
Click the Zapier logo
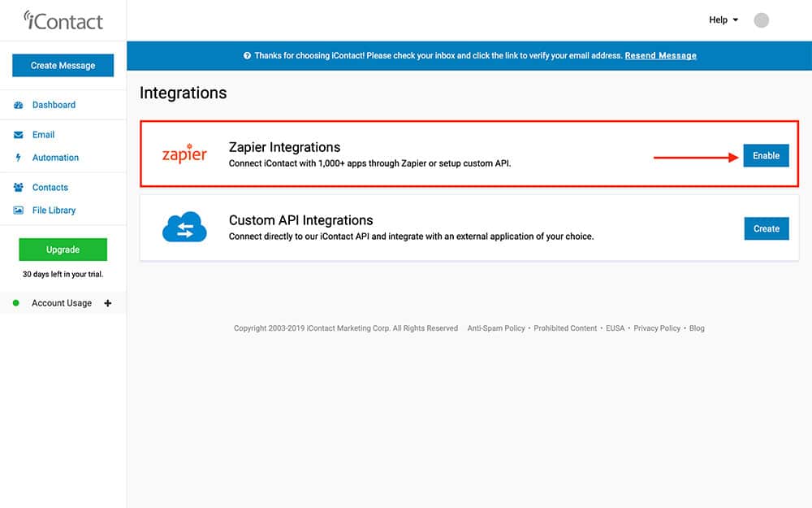(x=184, y=154)
